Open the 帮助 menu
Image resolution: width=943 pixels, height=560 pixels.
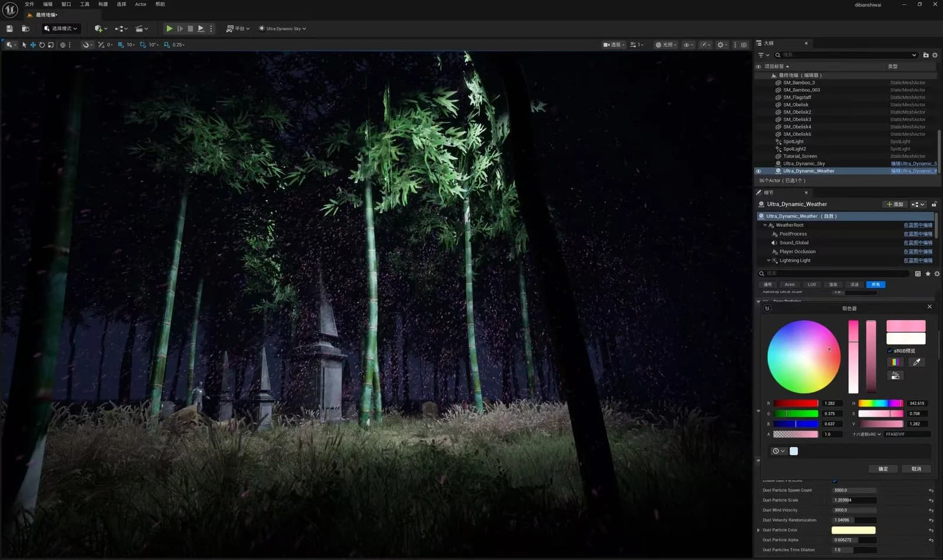160,4
